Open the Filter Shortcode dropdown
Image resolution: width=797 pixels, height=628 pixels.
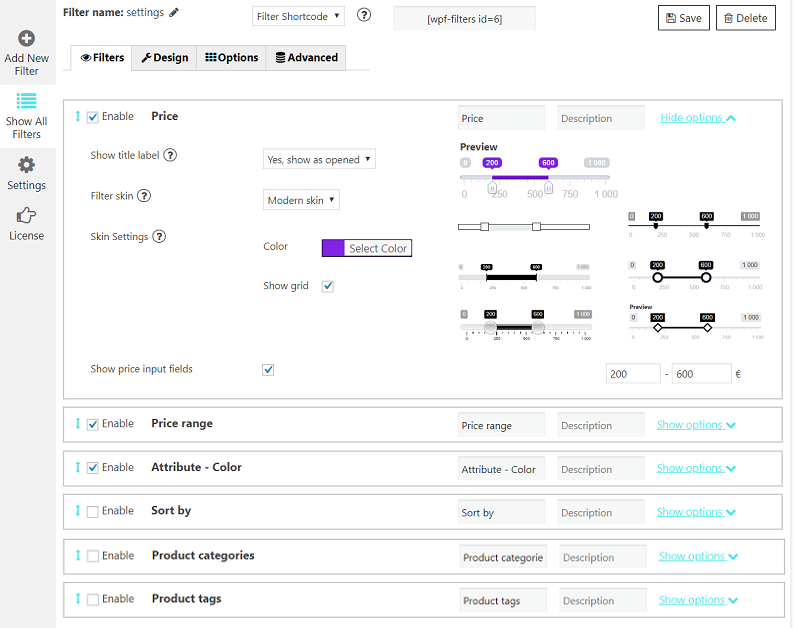tap(298, 16)
